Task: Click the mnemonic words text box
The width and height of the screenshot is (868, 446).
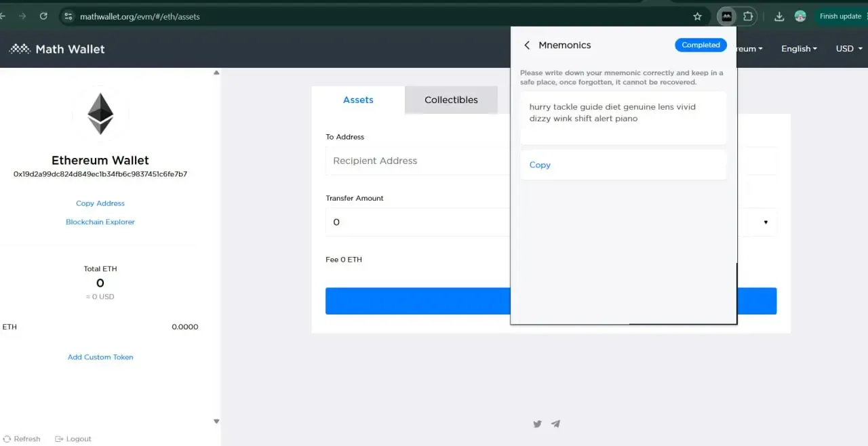Action: point(623,118)
